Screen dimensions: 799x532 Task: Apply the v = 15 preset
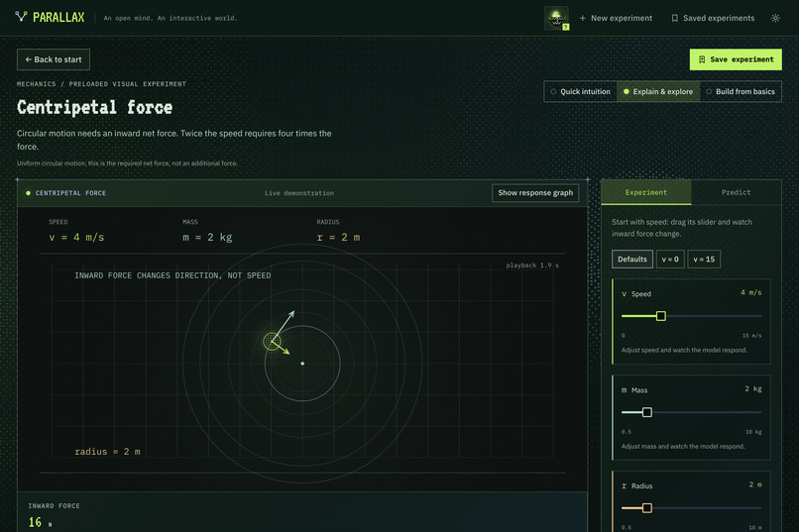click(x=704, y=260)
